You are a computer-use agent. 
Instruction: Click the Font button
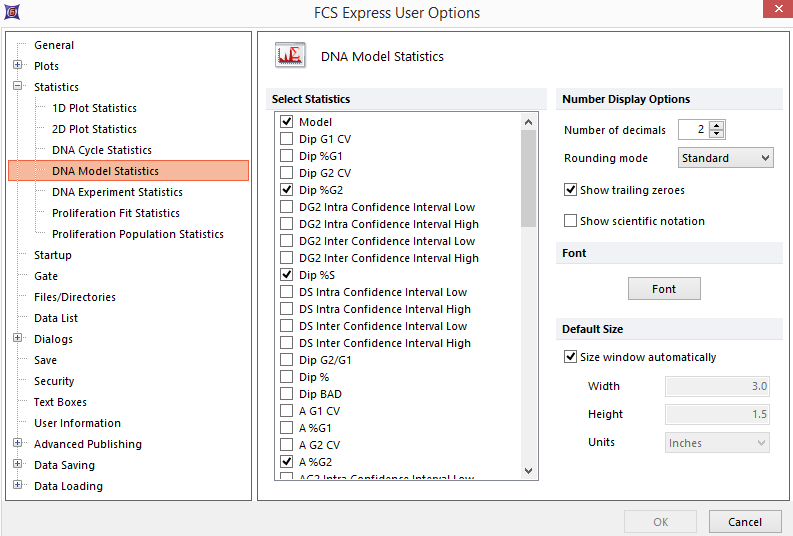(664, 289)
